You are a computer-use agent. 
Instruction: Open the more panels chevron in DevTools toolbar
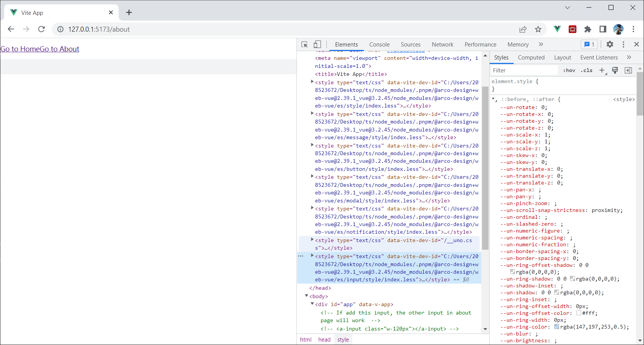click(541, 44)
